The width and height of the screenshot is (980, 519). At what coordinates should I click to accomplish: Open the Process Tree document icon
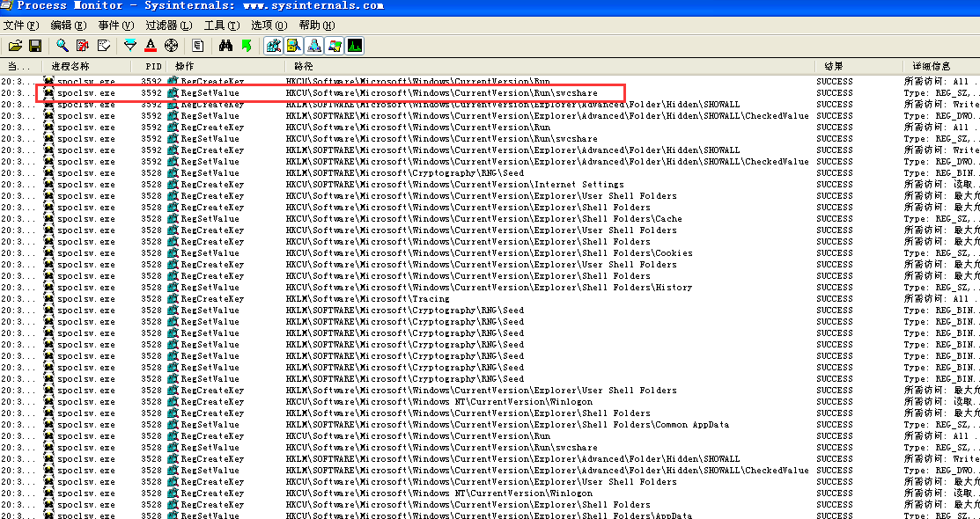pos(198,45)
